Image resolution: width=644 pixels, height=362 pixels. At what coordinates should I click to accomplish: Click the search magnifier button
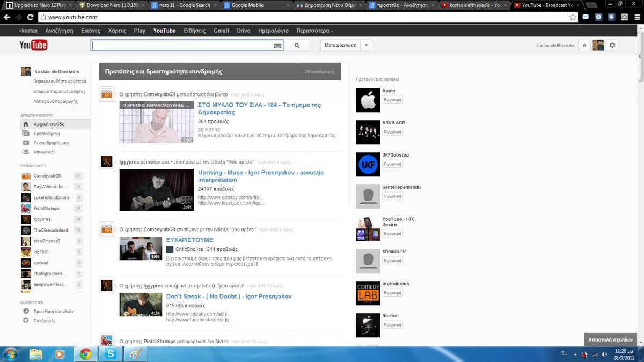coord(297,46)
